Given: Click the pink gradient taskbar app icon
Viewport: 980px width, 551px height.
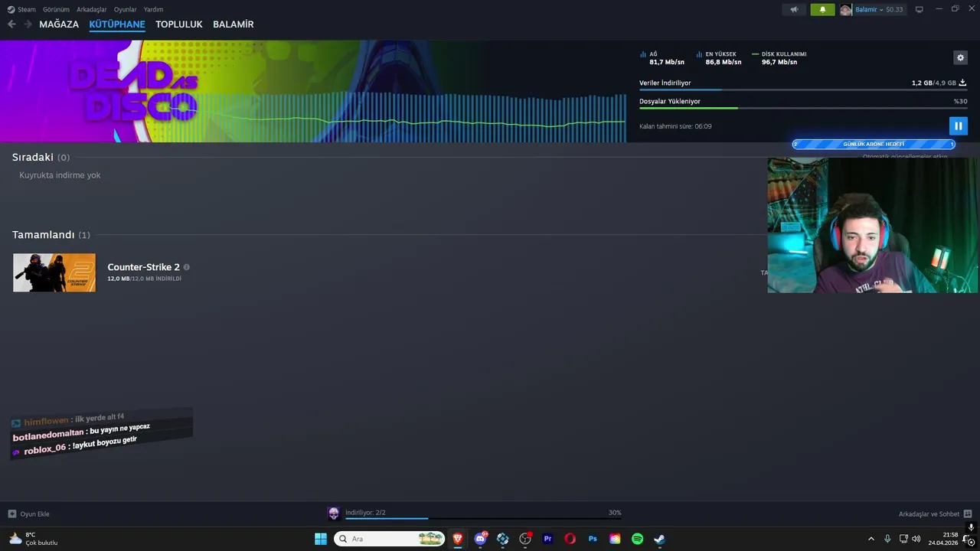Looking at the screenshot, I should pyautogui.click(x=615, y=539).
